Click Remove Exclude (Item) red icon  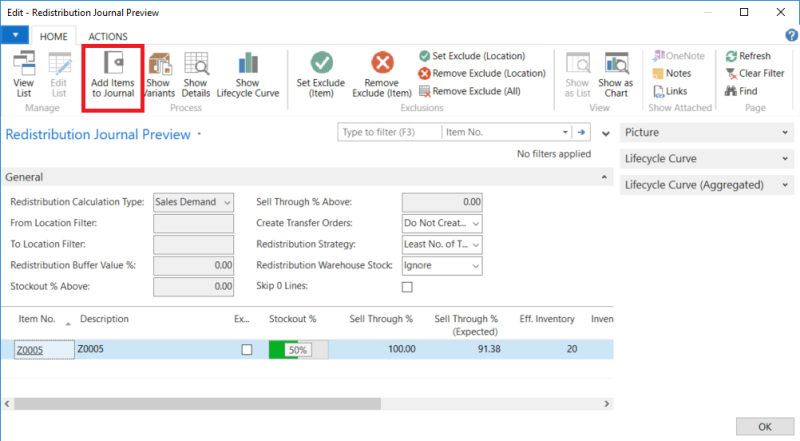pos(381,64)
